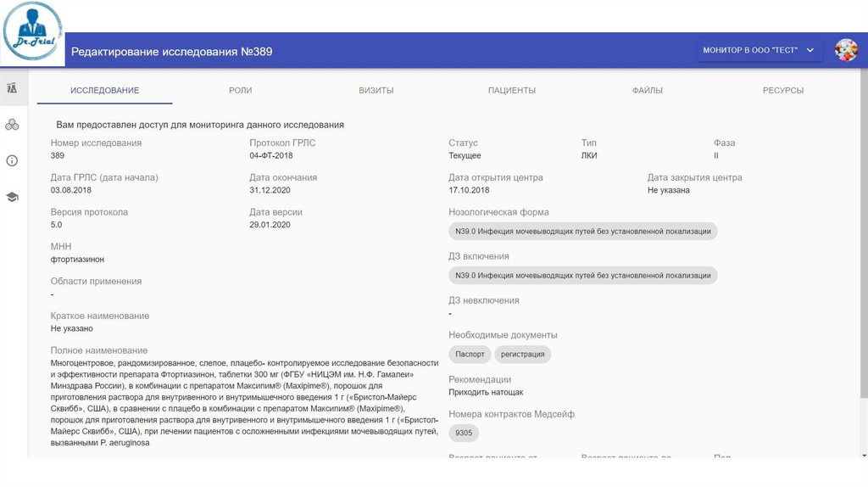Click the N39.0 chip under Нозологическая форма
This screenshot has width=868, height=487.
(x=583, y=232)
